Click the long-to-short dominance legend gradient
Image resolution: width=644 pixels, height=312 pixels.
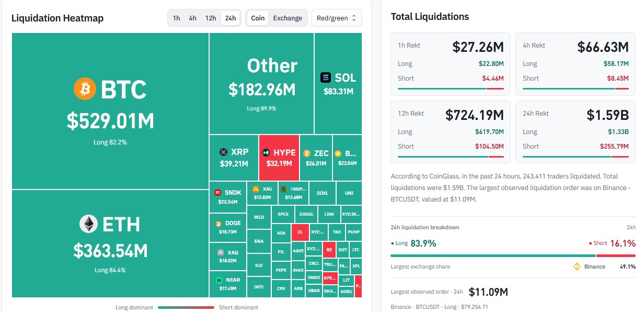[x=186, y=307]
